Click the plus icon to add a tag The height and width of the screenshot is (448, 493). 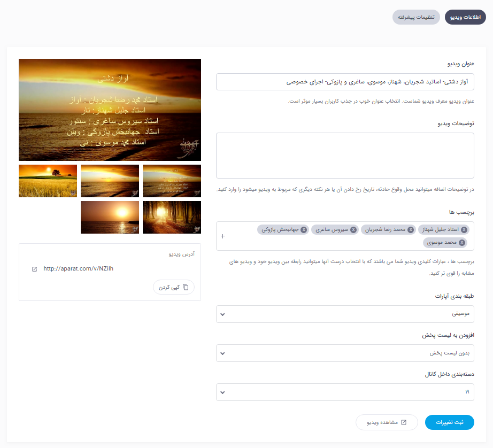click(x=223, y=236)
